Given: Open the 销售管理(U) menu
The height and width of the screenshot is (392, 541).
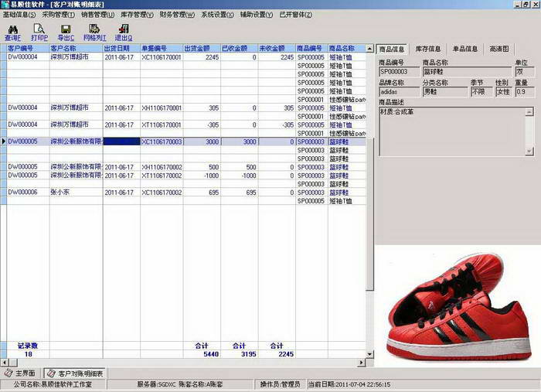Looking at the screenshot, I should pos(97,15).
